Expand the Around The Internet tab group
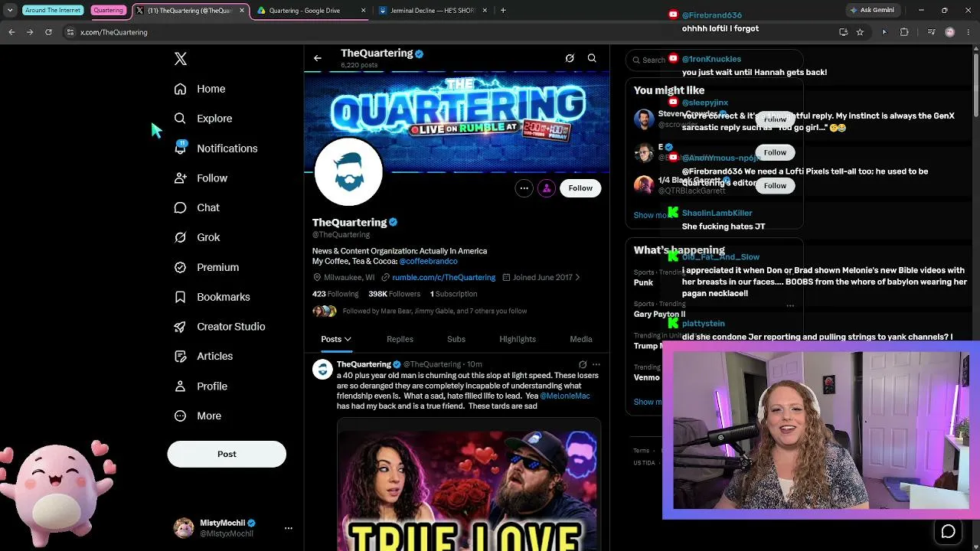 (53, 11)
